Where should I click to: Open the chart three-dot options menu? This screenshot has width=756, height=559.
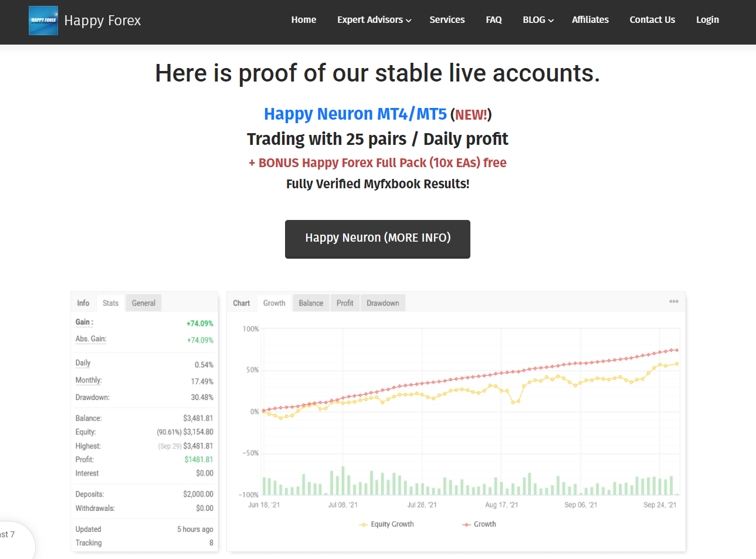pos(674,301)
